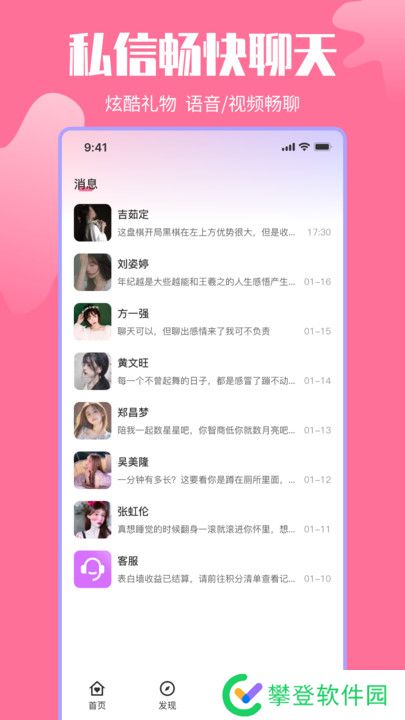Select the 消息 tab heading
The height and width of the screenshot is (720, 405).
(x=85, y=185)
